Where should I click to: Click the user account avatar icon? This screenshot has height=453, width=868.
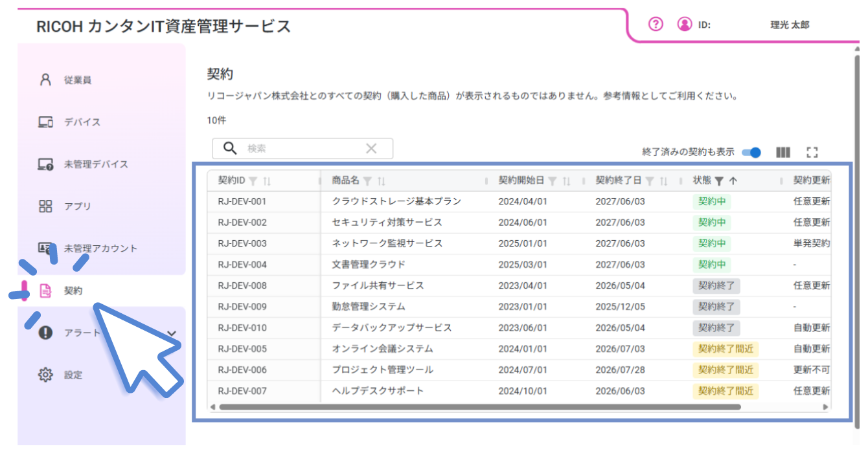[685, 24]
